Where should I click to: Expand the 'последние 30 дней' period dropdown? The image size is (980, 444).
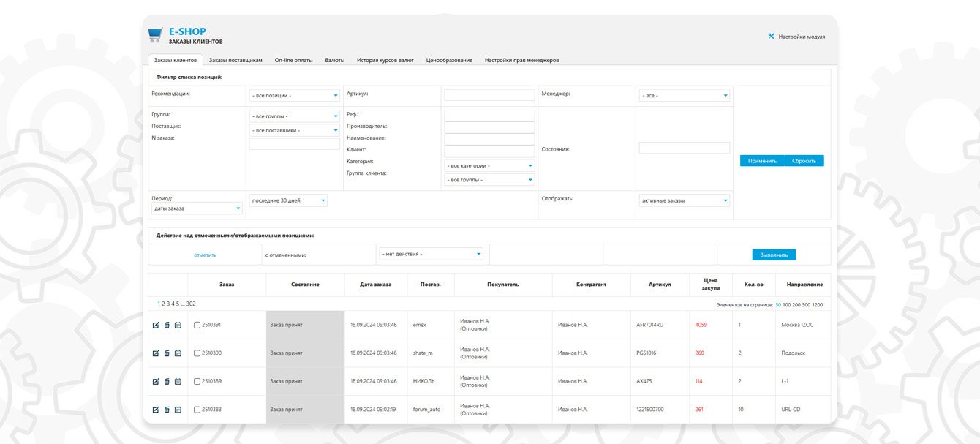click(x=288, y=200)
